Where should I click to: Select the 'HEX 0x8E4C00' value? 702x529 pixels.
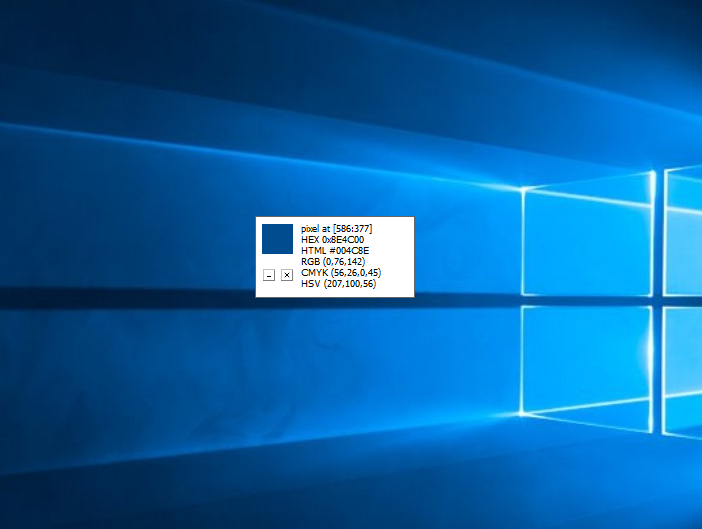coord(333,240)
